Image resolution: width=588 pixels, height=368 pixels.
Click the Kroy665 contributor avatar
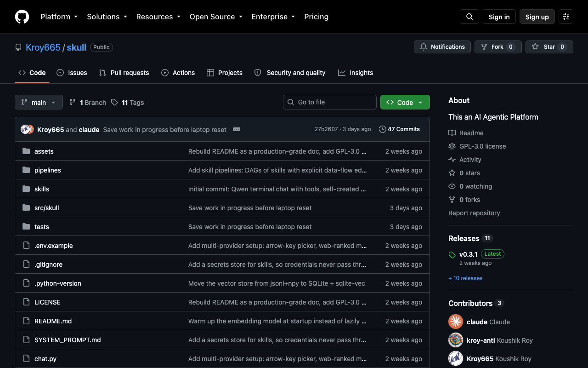[456, 358]
